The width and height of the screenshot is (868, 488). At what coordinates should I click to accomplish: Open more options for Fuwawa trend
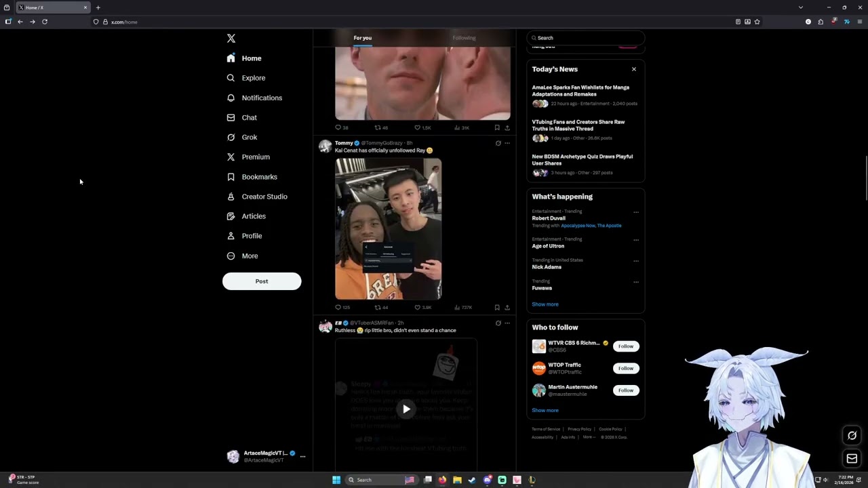point(635,282)
